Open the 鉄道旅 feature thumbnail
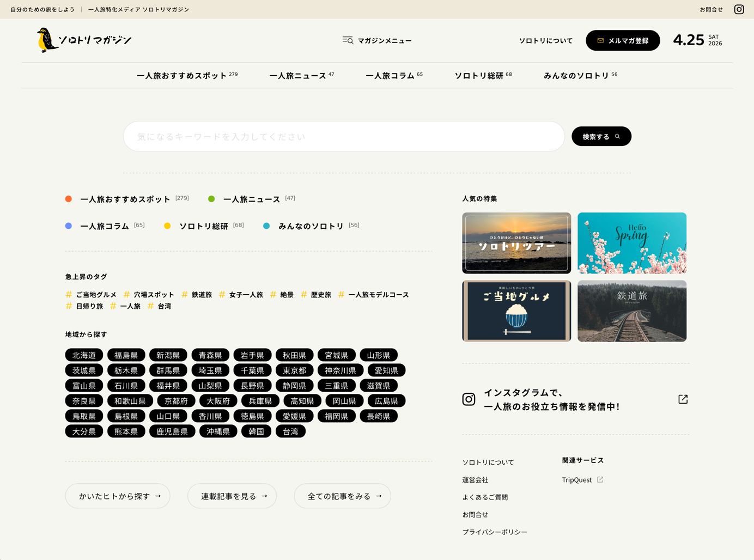754x560 pixels. (x=632, y=311)
